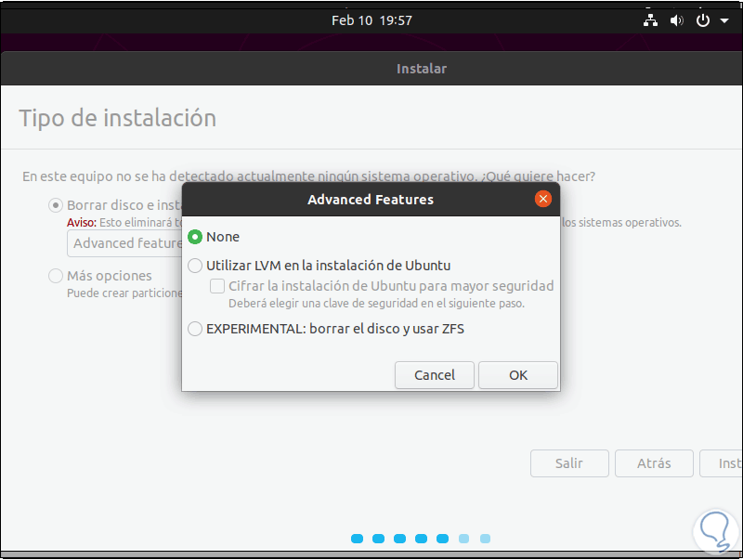Select Utilizar LVM en la instalación option

click(x=195, y=266)
